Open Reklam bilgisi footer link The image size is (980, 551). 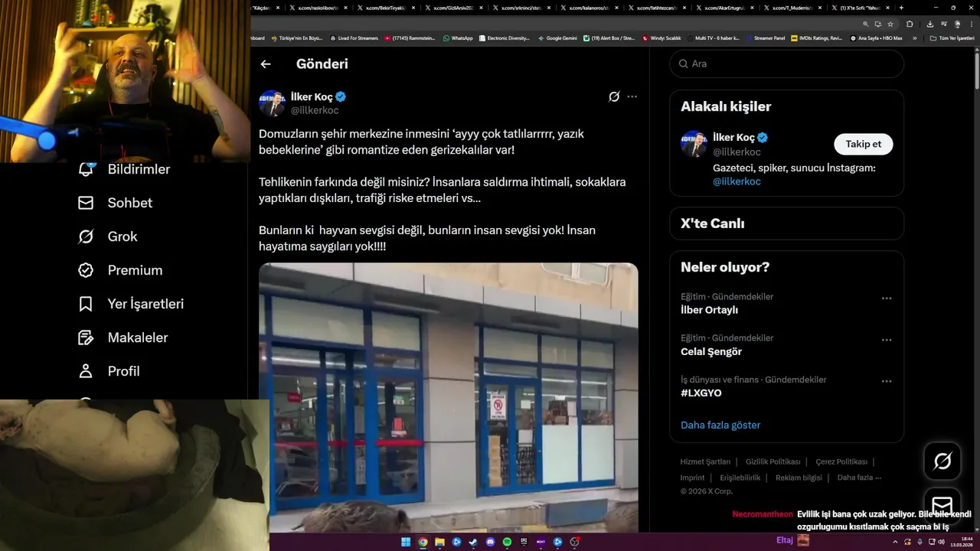(799, 478)
